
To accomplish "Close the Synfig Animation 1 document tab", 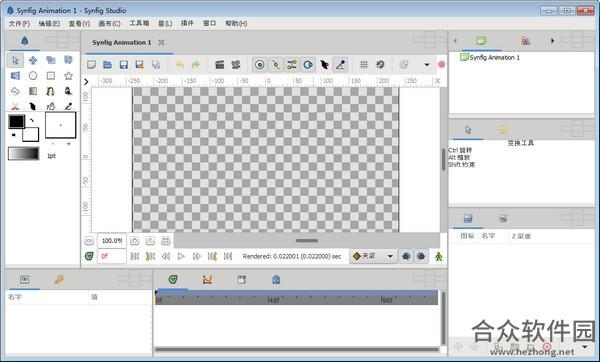I will 161,42.
